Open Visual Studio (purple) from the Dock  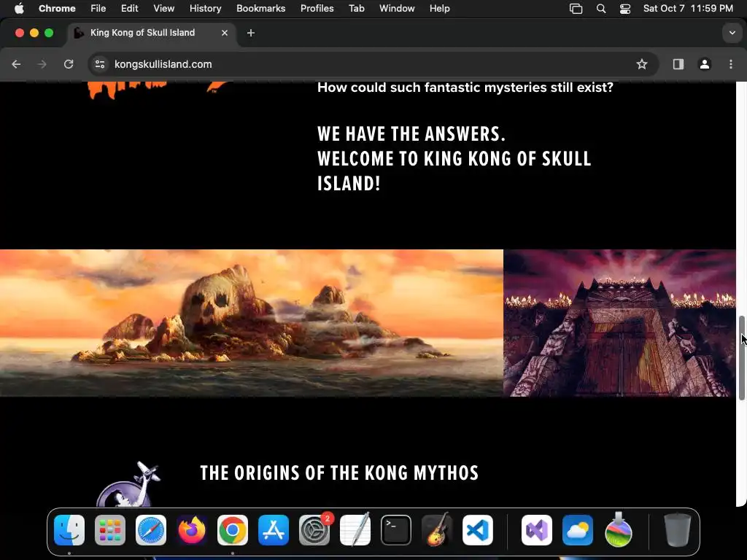coord(537,530)
